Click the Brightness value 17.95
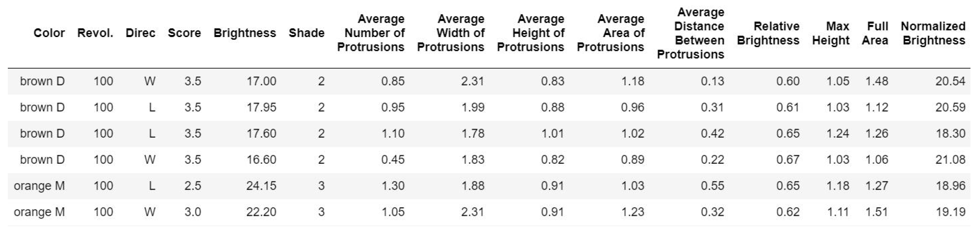Viewport: 980px width, 228px height. click(261, 107)
